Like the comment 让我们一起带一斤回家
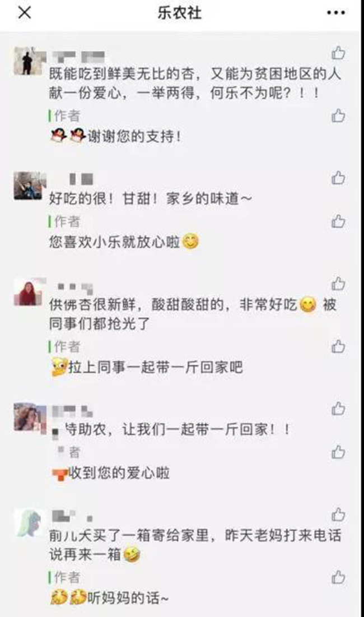364x617 pixels. click(338, 409)
